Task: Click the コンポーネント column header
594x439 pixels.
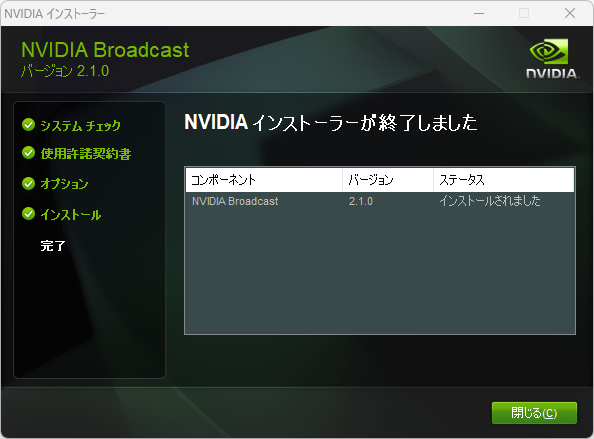Action: point(264,180)
